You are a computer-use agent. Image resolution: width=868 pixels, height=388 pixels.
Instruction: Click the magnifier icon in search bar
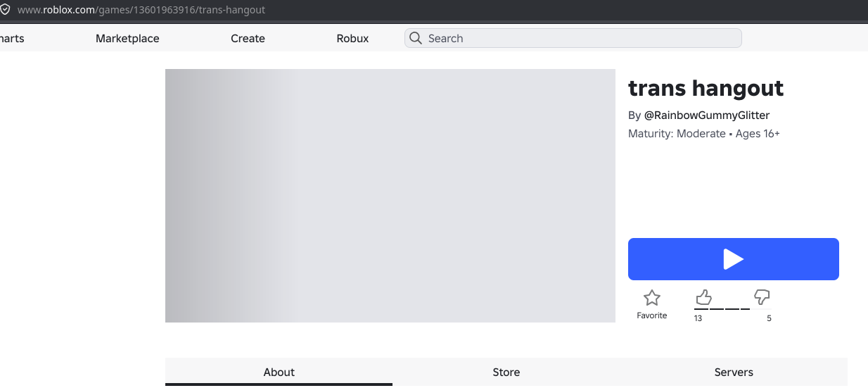coord(416,38)
